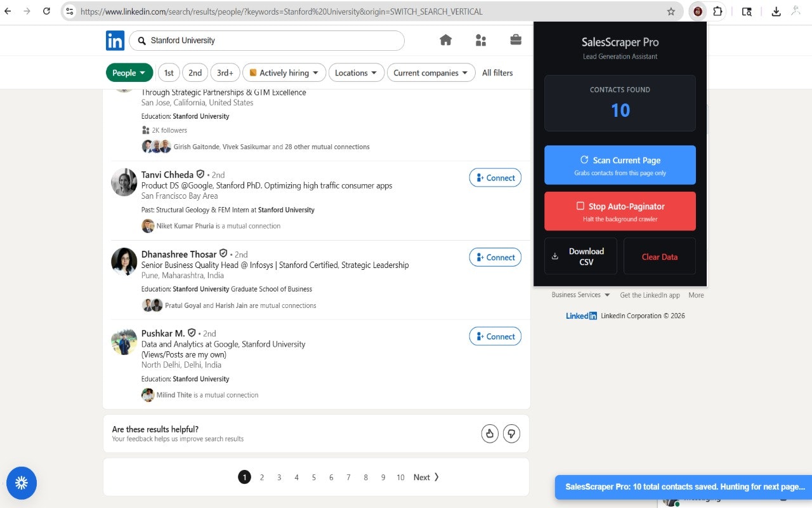Reload the page with refresh icon

tap(46, 11)
